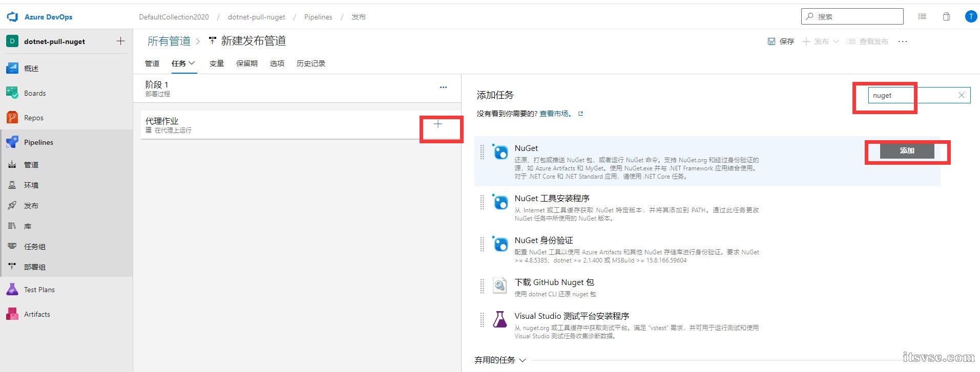Click the NuGet 工具安装程序 task icon
980x372 pixels.
500,202
